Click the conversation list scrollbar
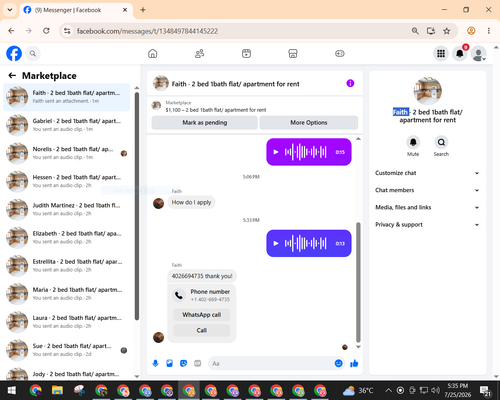The image size is (500, 400). (137, 206)
